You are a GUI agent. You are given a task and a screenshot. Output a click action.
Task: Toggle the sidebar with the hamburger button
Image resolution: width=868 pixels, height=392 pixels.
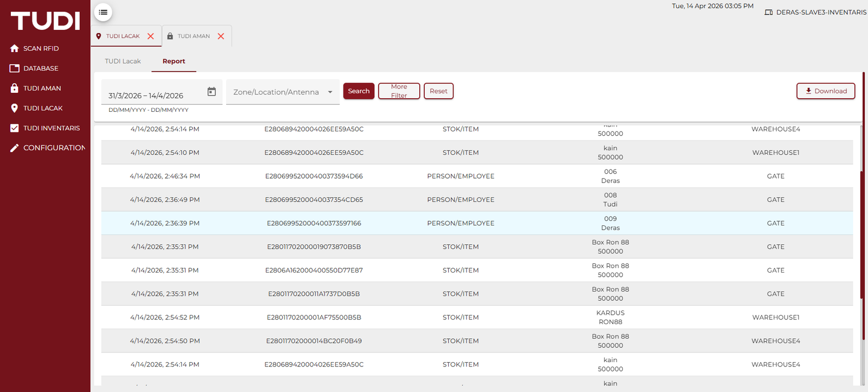tap(103, 12)
